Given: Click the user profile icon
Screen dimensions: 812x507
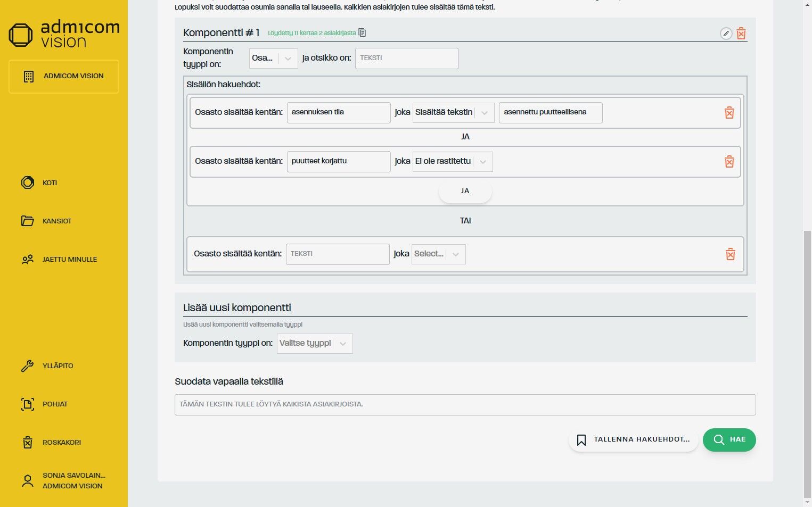Looking at the screenshot, I should (28, 481).
